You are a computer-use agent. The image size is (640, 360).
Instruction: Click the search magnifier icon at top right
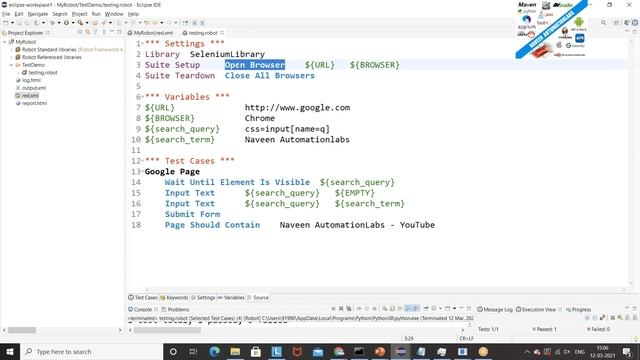603,23
